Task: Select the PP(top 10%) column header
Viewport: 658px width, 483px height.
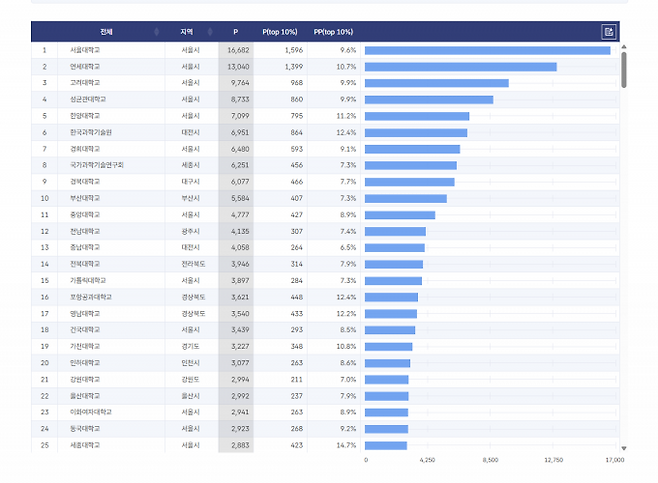Action: (x=333, y=32)
